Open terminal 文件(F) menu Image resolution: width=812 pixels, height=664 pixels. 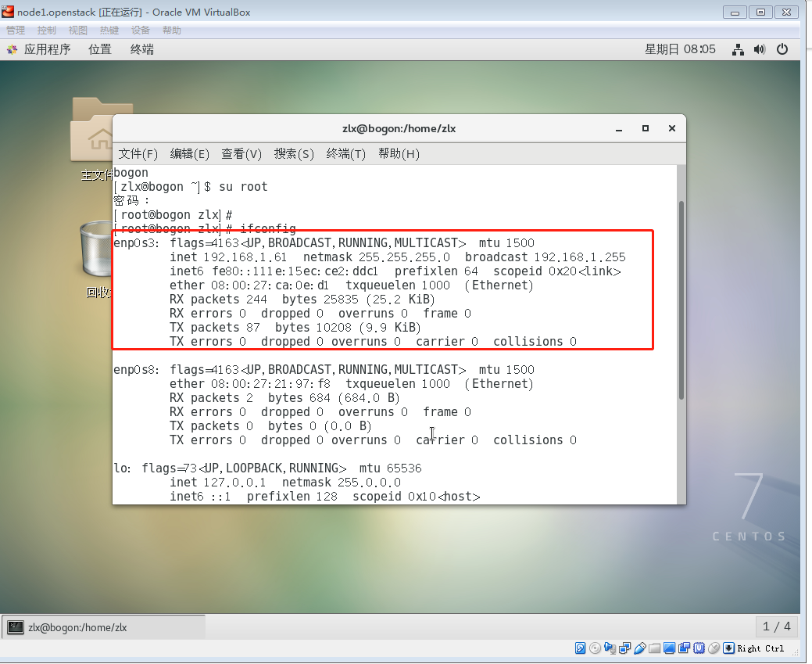pos(138,154)
